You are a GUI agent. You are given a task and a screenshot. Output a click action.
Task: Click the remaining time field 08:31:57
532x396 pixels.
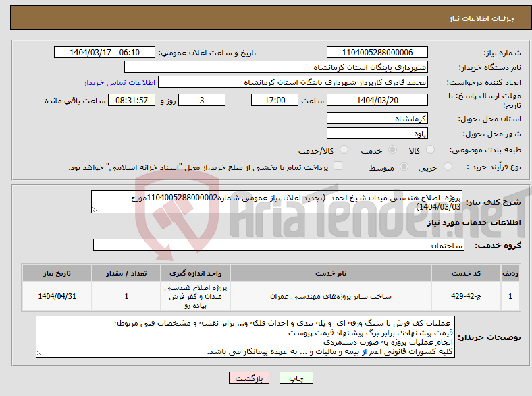pyautogui.click(x=132, y=100)
